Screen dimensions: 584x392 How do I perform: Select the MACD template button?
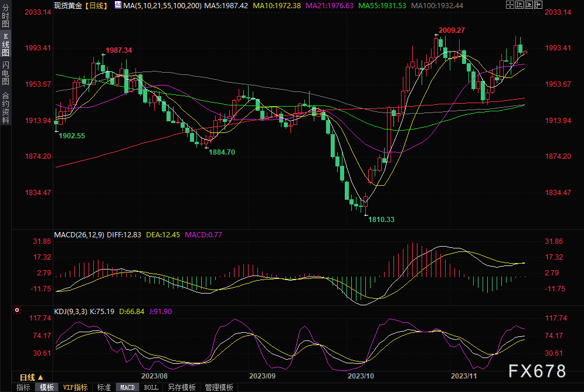(x=127, y=387)
